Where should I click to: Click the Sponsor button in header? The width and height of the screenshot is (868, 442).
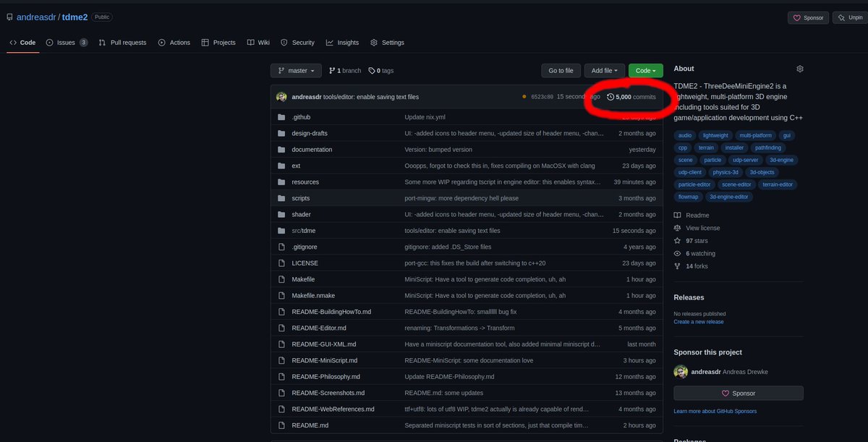pos(809,17)
